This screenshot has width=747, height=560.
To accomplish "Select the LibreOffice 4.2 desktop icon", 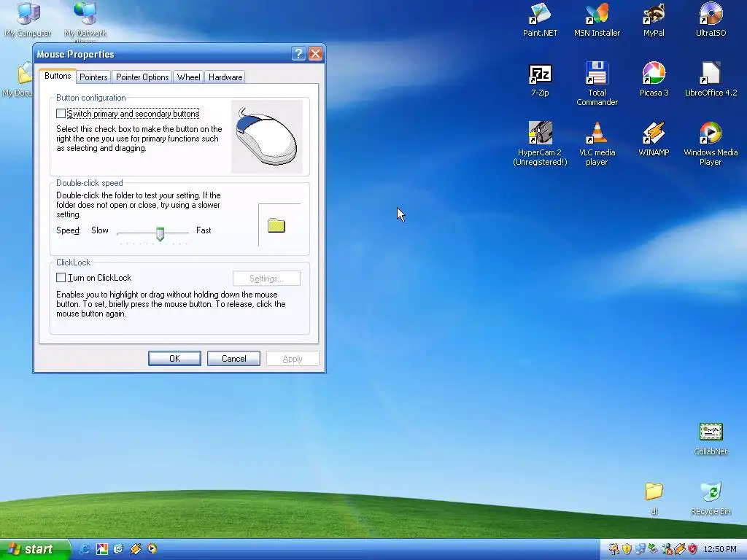I will click(x=711, y=80).
